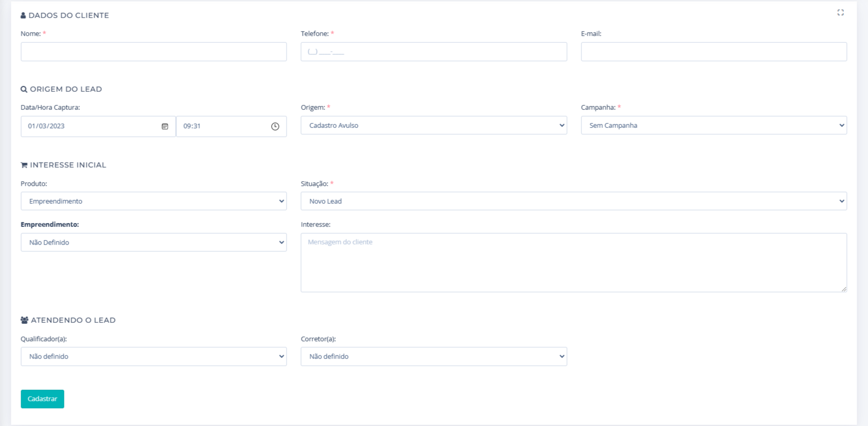Click the cart icon beside Interesse Inicial

pyautogui.click(x=24, y=165)
